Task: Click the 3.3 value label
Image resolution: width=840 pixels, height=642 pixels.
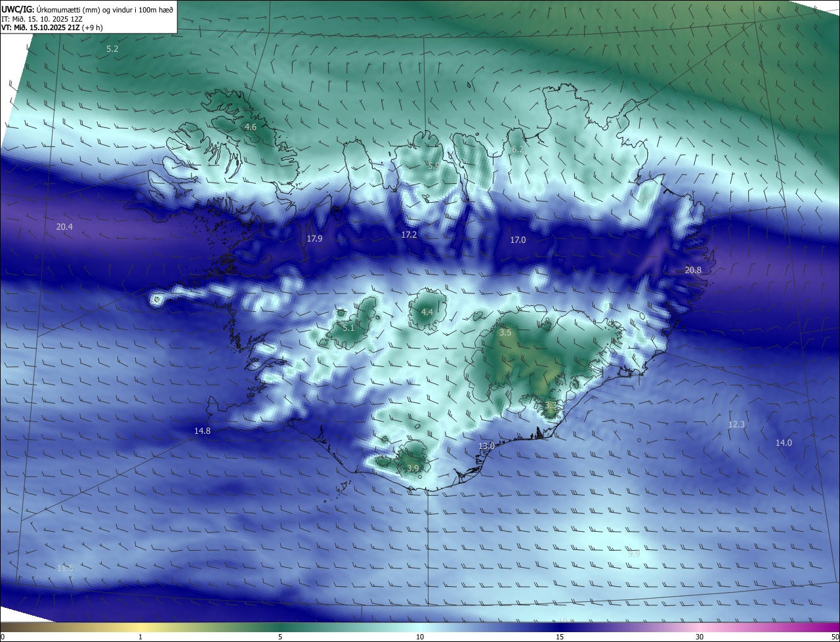Action: (550, 406)
